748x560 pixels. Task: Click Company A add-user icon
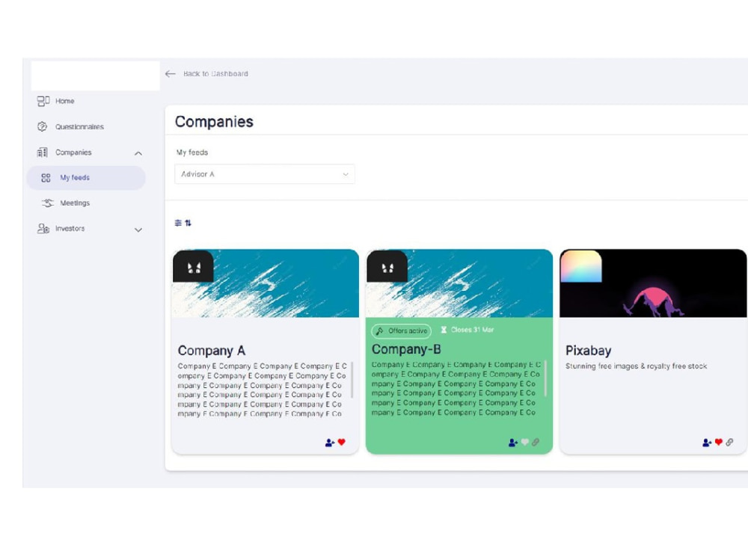coord(330,443)
